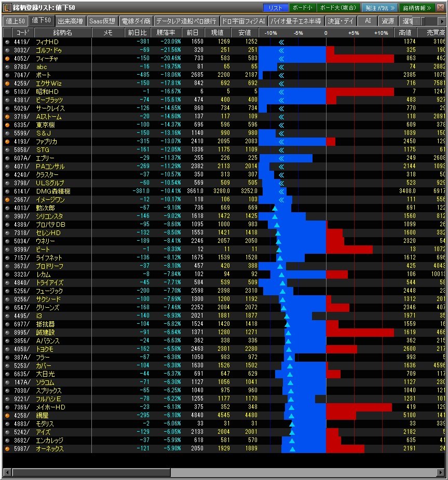
Task: Toggle the orange marker for 3719 AIストーム
Action: click(x=7, y=117)
